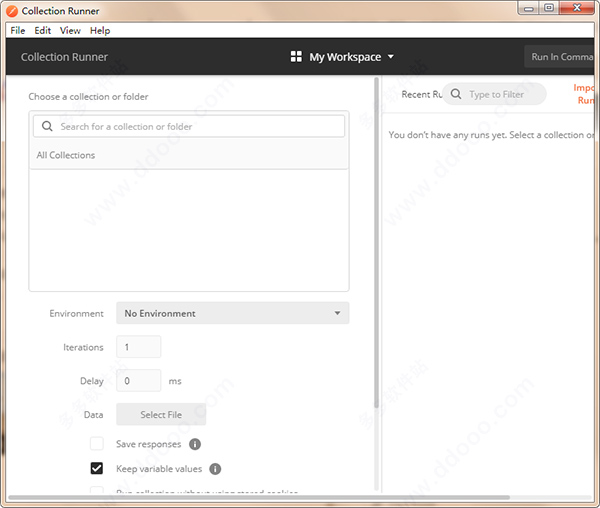Open the Help menu
Viewport: 600px width, 508px height.
pyautogui.click(x=100, y=31)
